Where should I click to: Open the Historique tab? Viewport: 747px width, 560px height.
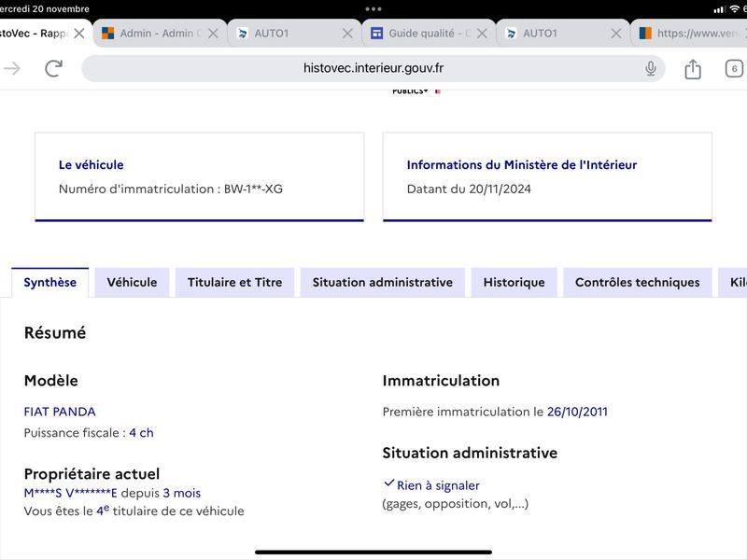click(514, 283)
